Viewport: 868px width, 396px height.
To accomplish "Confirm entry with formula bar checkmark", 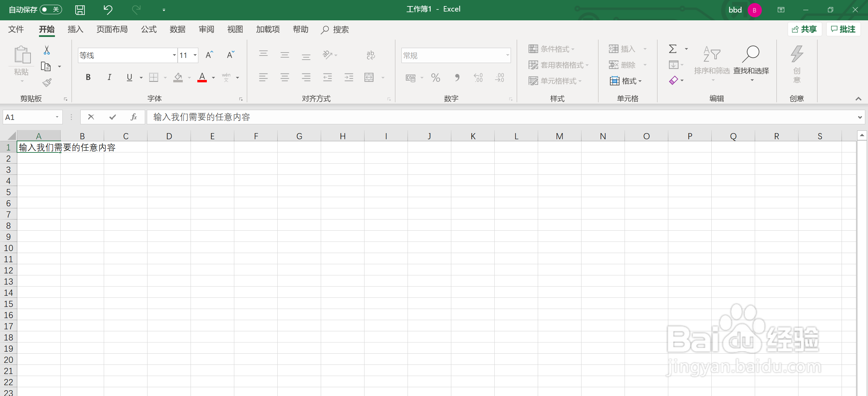I will pos(113,117).
